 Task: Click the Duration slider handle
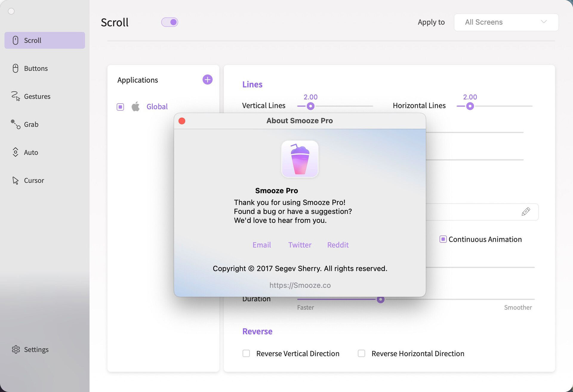pos(380,299)
